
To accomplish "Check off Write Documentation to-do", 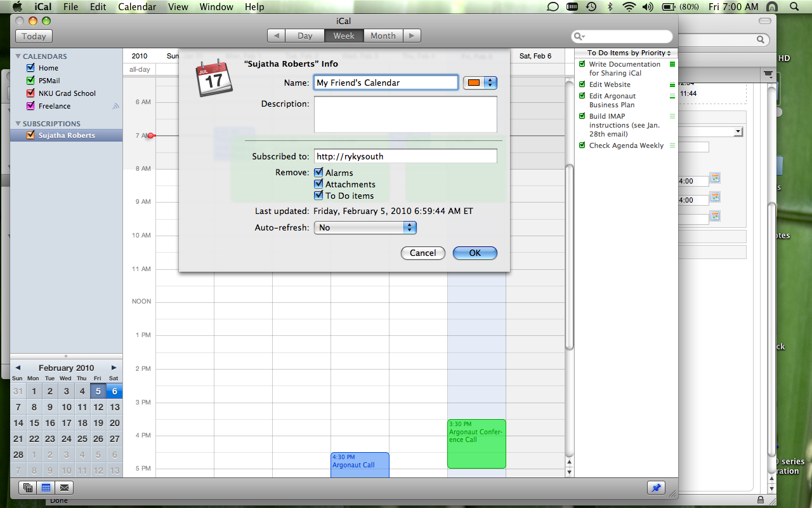I will pyautogui.click(x=582, y=64).
